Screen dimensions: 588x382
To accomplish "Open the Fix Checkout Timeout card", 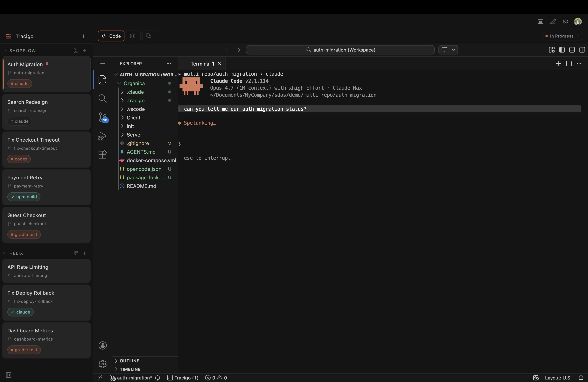I will tap(46, 150).
